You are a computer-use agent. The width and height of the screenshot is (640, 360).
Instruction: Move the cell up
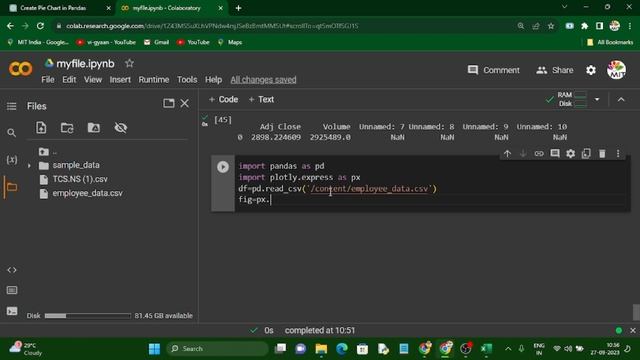tap(507, 153)
